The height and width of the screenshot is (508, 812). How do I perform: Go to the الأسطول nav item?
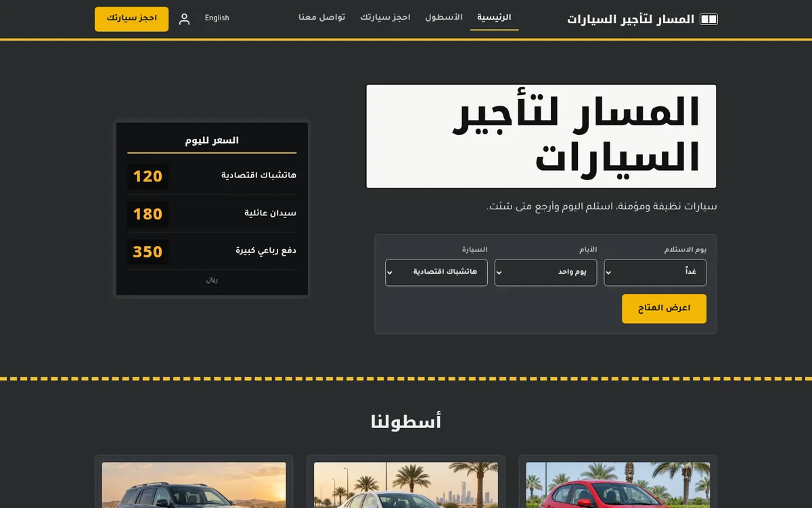click(444, 18)
